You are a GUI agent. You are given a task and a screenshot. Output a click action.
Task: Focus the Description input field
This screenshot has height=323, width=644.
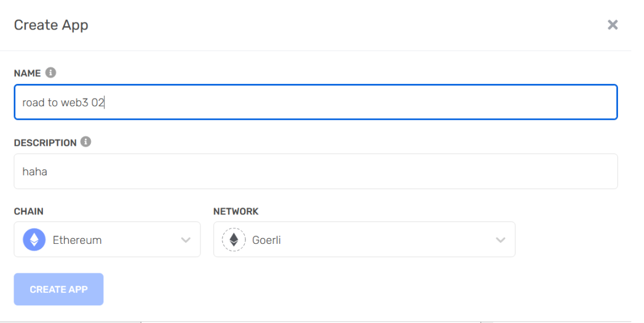[x=354, y=171]
